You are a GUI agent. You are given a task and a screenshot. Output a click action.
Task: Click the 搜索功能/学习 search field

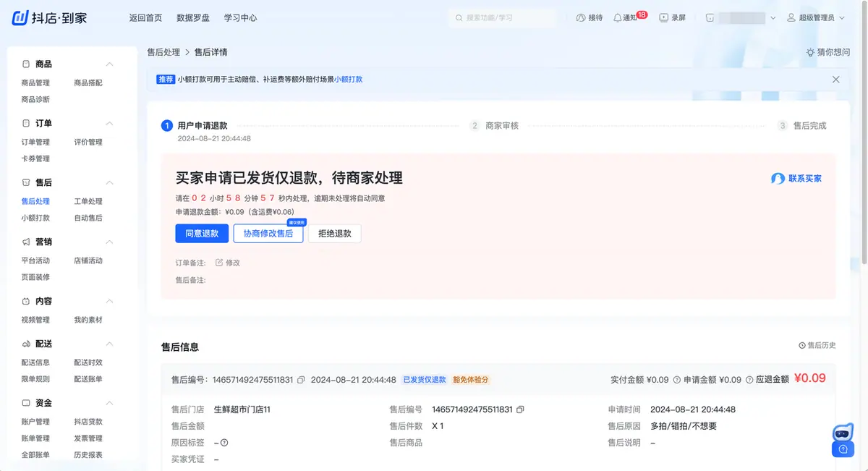coord(503,17)
